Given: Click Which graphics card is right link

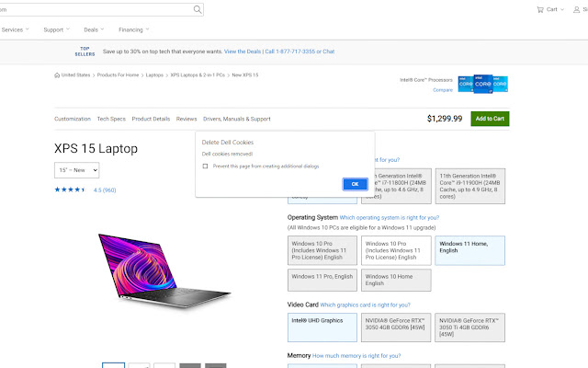Looking at the screenshot, I should pos(366,305).
